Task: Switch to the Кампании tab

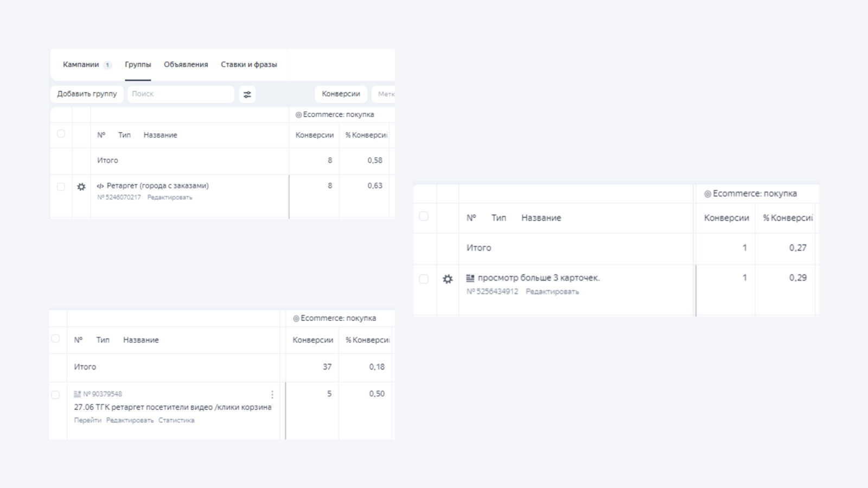Action: 81,65
